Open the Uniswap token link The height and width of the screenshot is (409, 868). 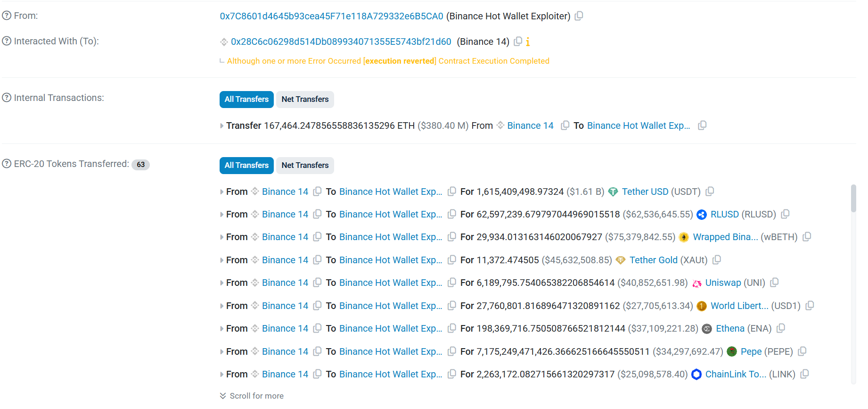point(723,283)
